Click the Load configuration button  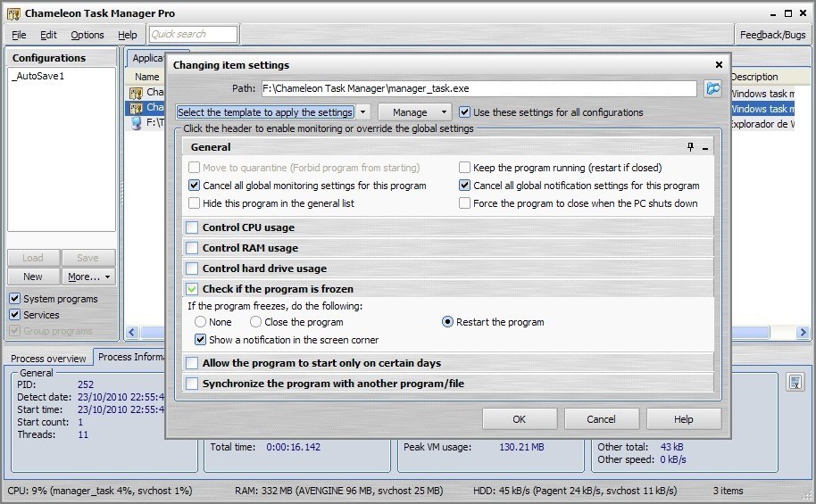point(33,258)
